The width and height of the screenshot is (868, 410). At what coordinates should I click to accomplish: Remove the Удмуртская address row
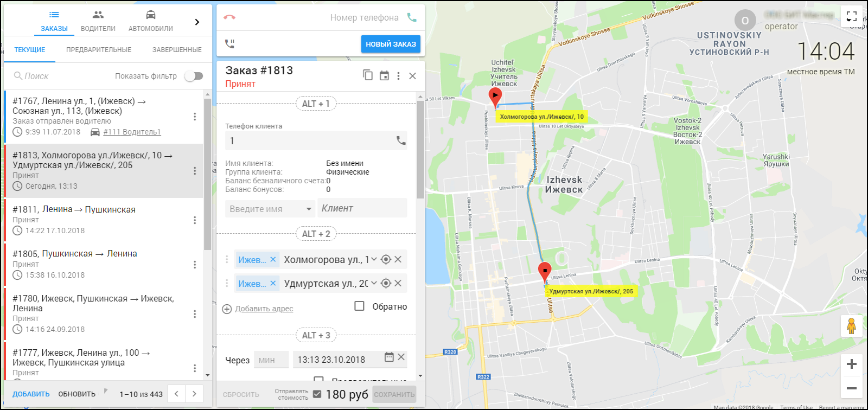click(398, 283)
